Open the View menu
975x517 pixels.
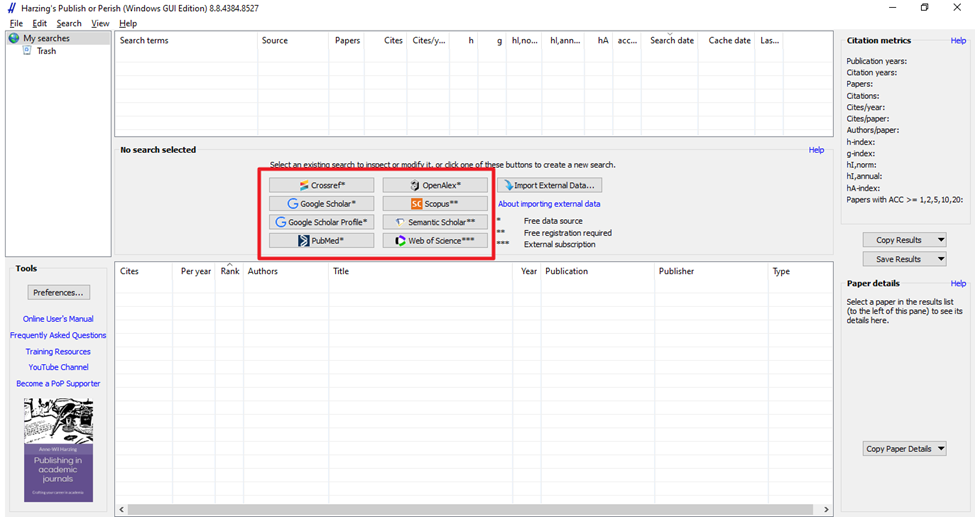[100, 24]
